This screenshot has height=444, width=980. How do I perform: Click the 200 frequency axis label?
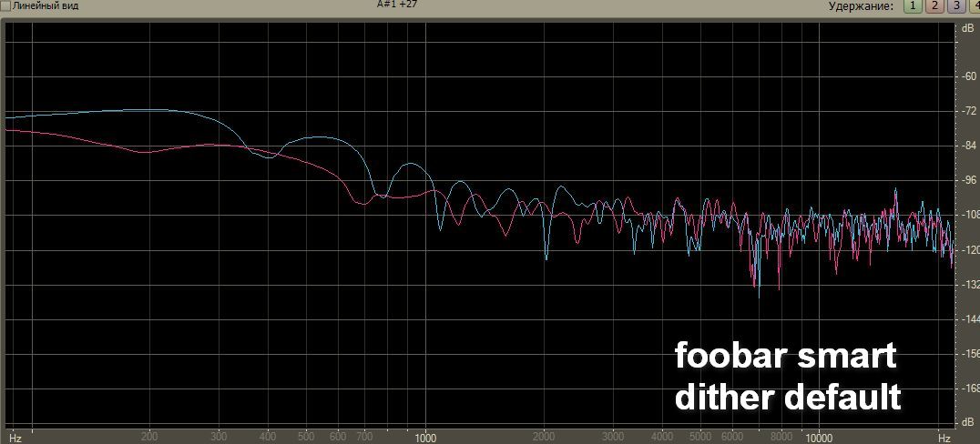(149, 438)
